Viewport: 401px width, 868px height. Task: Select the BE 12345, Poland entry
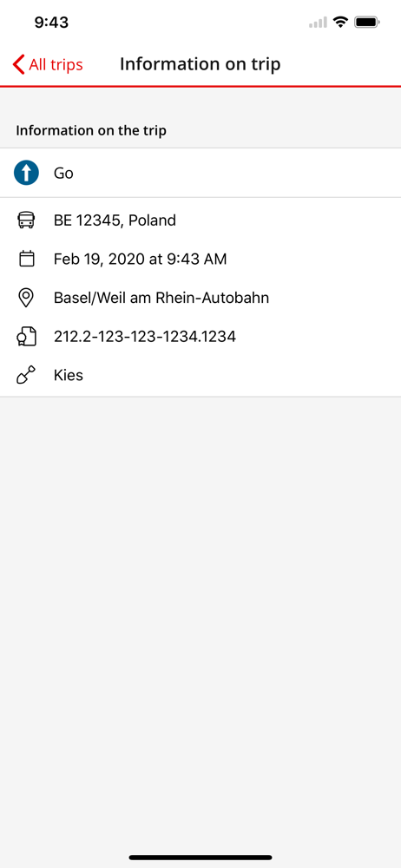pyautogui.click(x=115, y=220)
